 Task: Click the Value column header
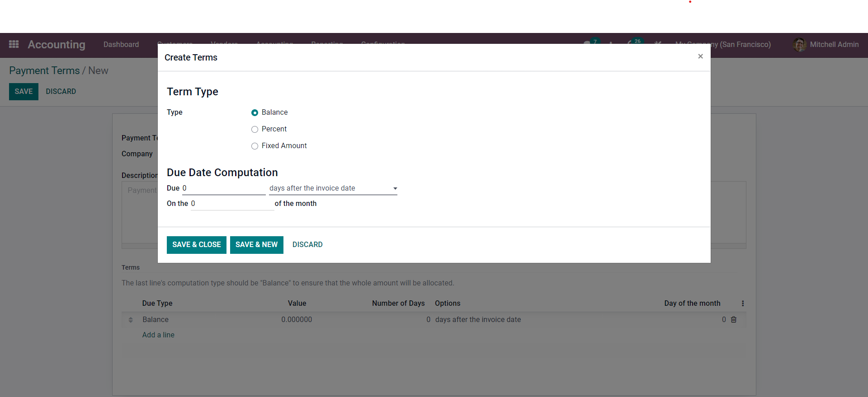297,304
